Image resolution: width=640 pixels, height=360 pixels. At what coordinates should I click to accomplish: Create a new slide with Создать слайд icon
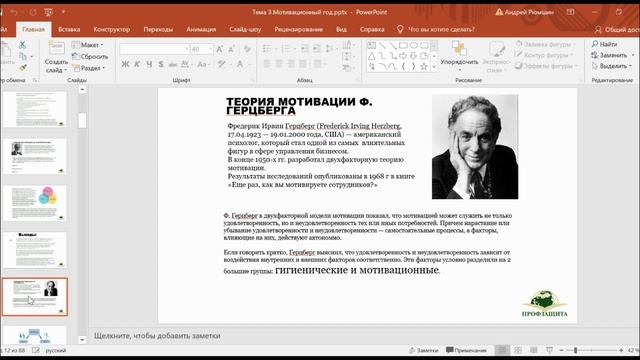[56, 49]
